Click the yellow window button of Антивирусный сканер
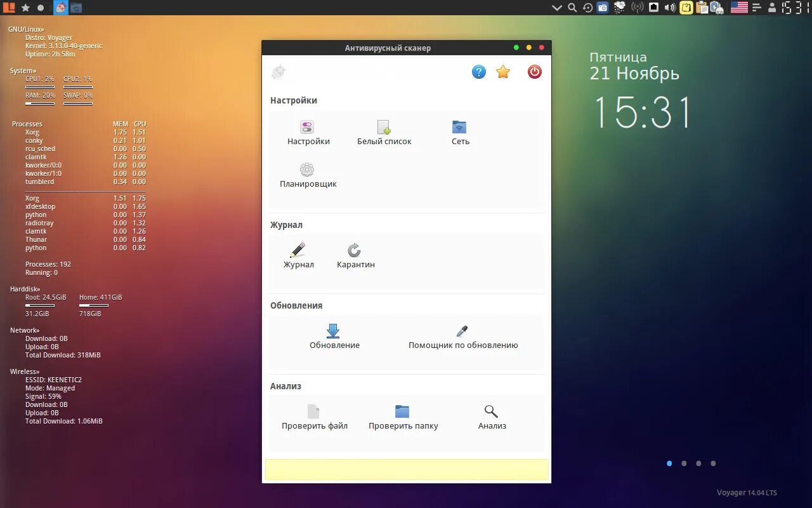This screenshot has width=812, height=508. [529, 48]
